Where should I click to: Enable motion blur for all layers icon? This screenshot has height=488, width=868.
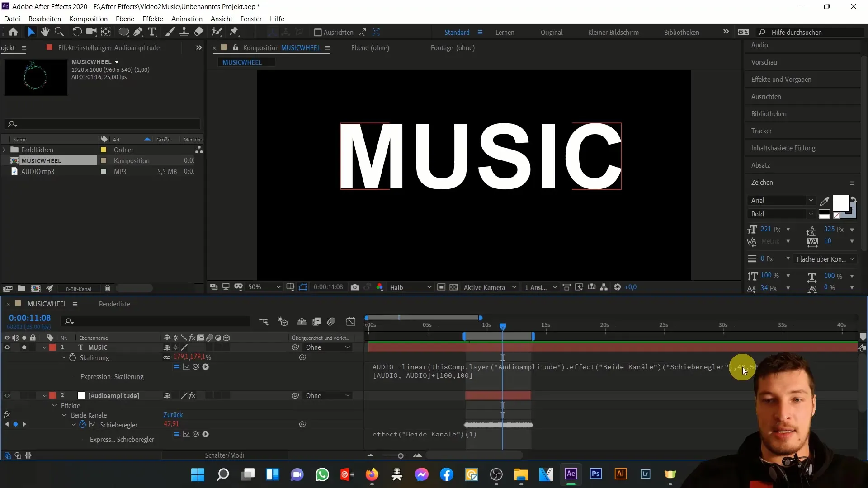[331, 321]
